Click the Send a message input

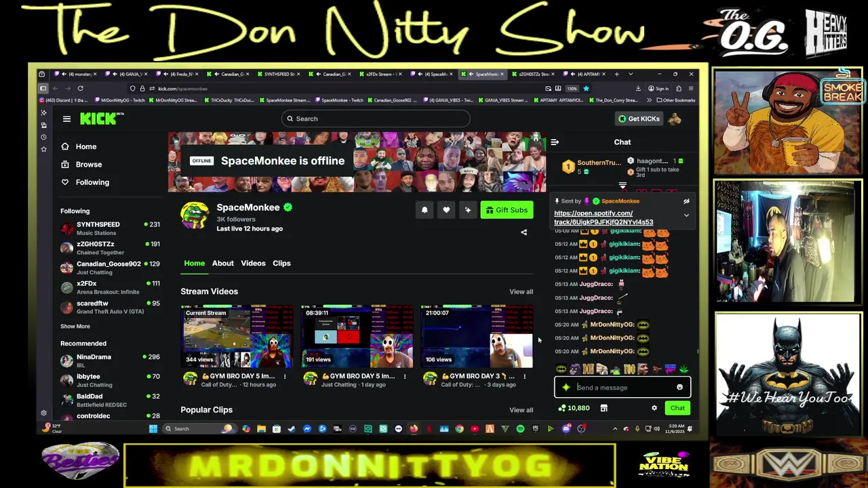(x=623, y=388)
